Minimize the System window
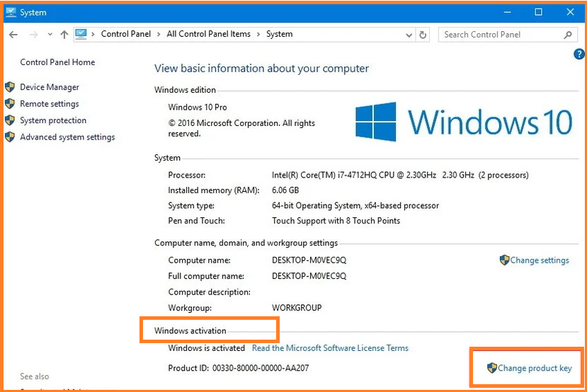Image resolution: width=587 pixels, height=392 pixels. (507, 12)
